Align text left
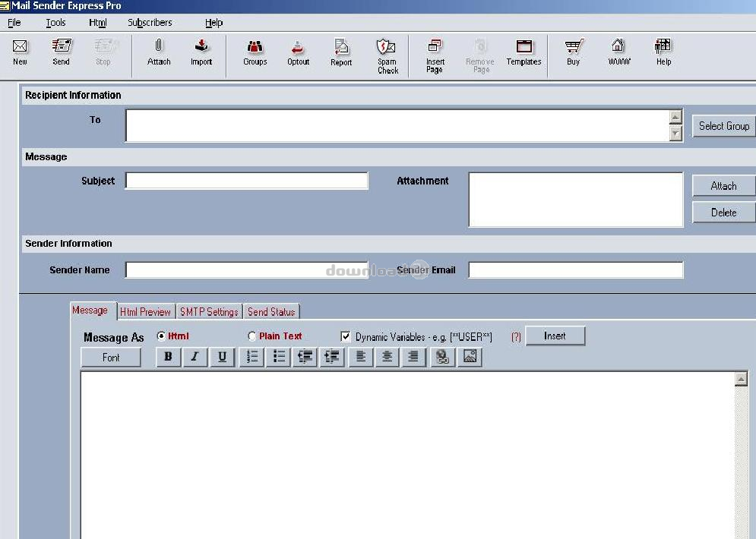The image size is (756, 539). [x=361, y=357]
